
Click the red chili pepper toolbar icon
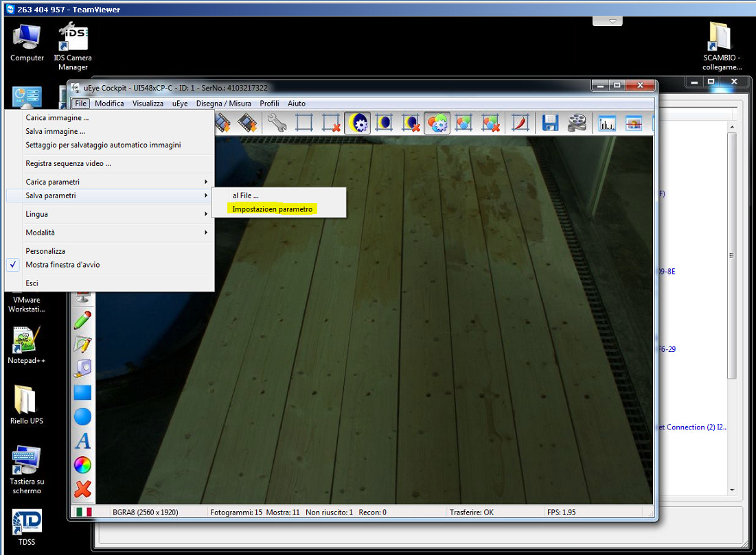point(520,123)
